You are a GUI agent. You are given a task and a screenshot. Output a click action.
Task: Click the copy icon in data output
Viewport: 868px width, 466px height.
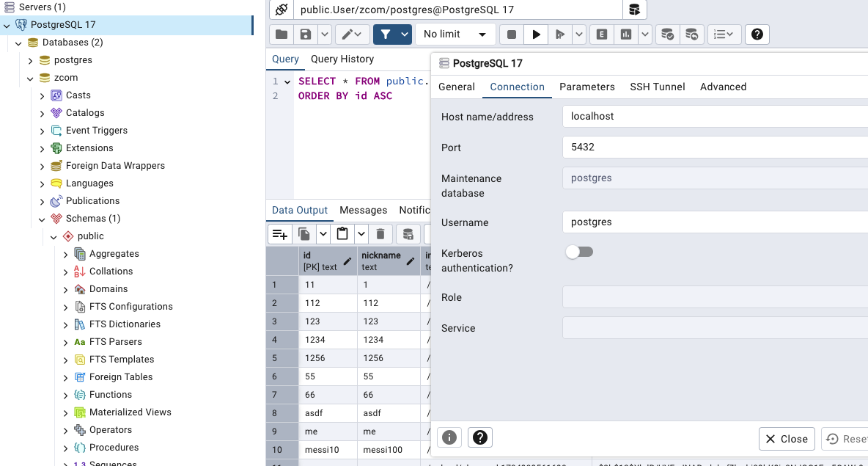click(304, 234)
